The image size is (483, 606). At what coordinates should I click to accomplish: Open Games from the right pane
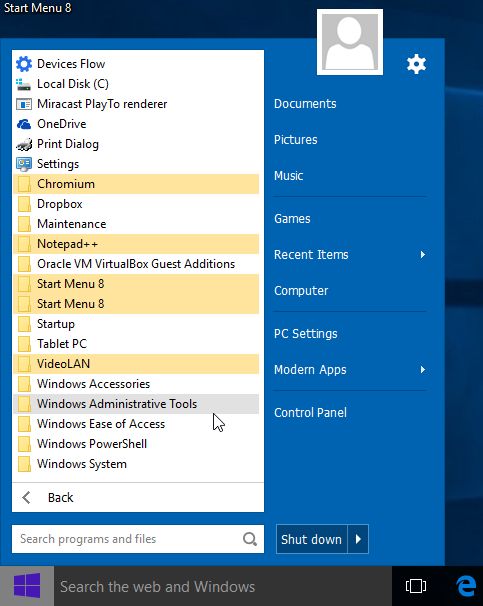pos(292,219)
